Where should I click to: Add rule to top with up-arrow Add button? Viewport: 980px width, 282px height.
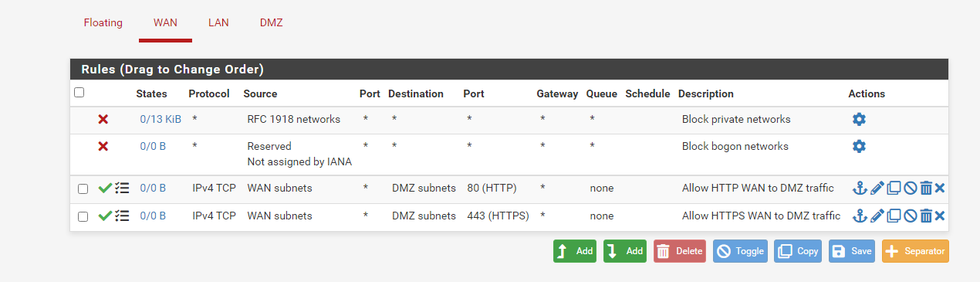[x=575, y=251]
